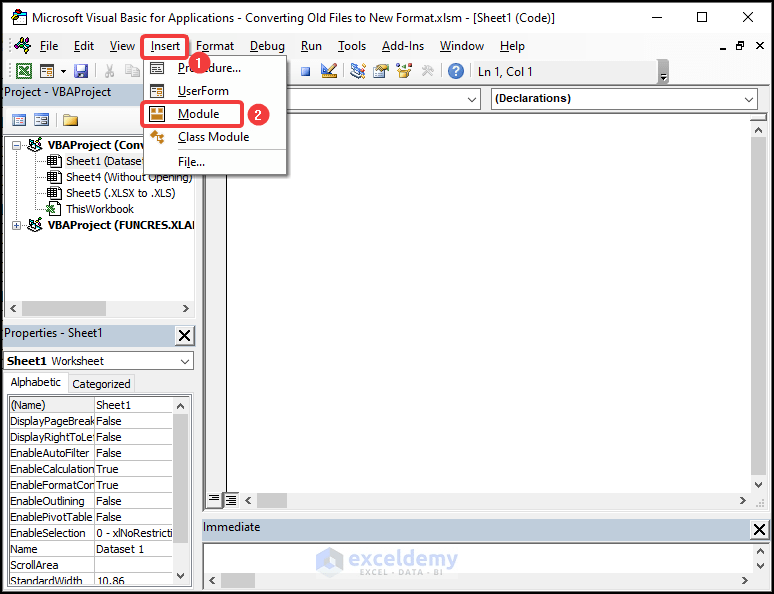Click the Full Module View button
This screenshot has width=774, height=594.
coord(231,500)
